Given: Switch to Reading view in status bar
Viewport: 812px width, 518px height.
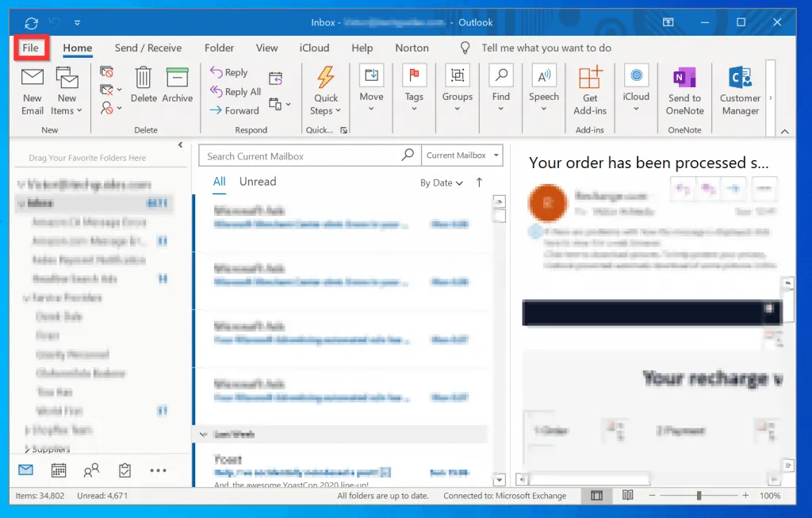Looking at the screenshot, I should [628, 495].
